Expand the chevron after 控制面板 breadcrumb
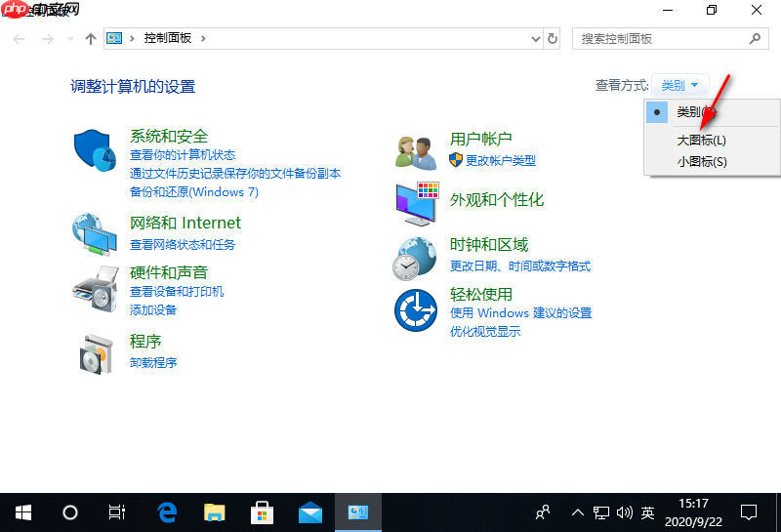 [x=203, y=38]
